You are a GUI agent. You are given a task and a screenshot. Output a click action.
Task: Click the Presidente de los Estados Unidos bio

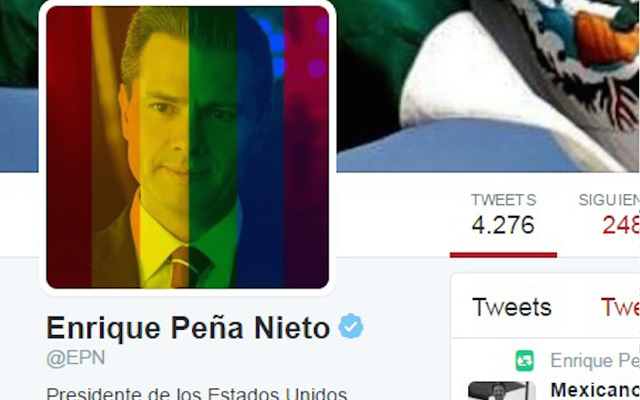(x=196, y=393)
